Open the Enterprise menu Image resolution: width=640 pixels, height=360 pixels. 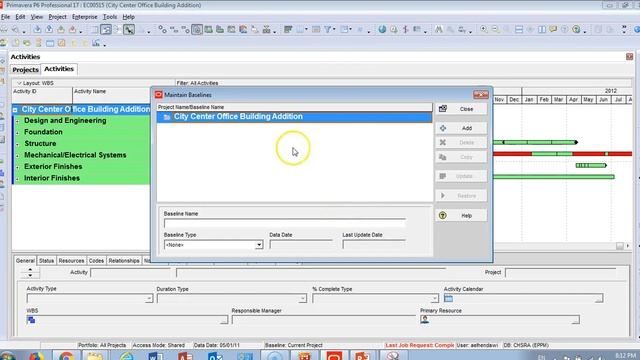84,17
